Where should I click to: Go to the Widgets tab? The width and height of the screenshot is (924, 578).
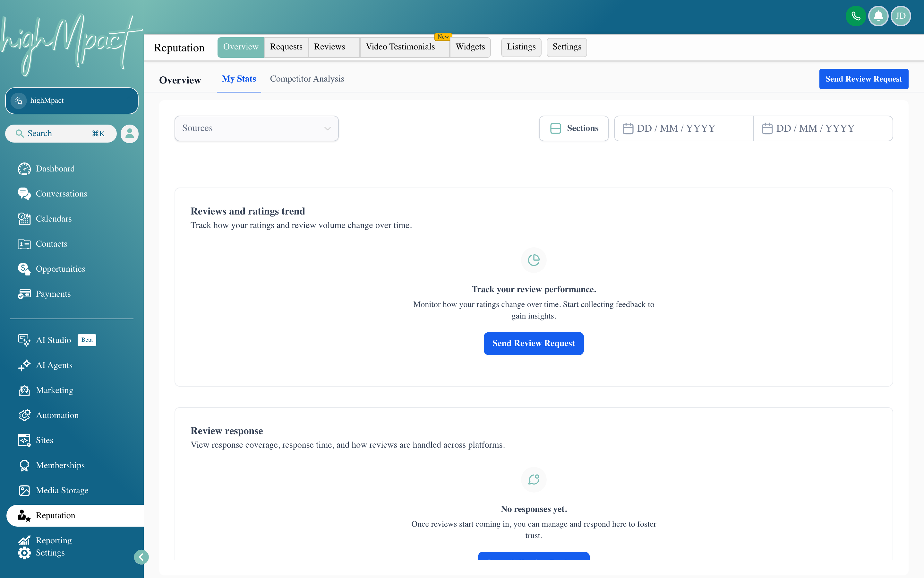[x=470, y=47]
